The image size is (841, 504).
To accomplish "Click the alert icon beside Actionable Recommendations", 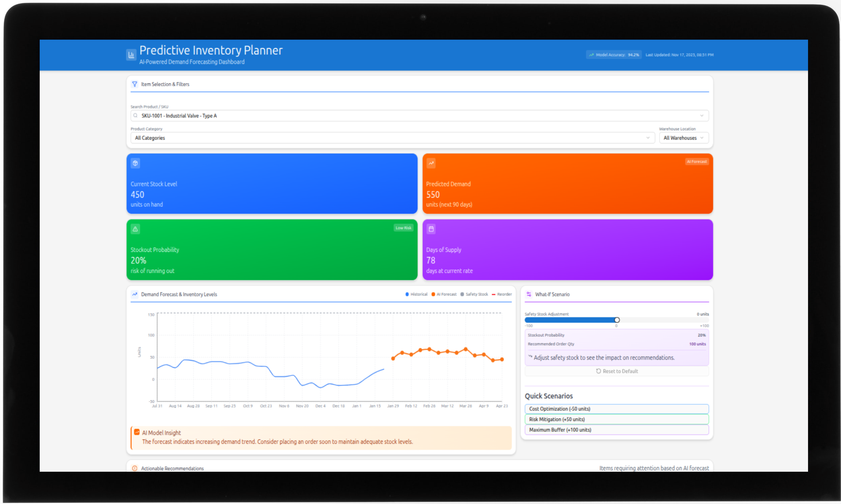I will click(x=135, y=468).
